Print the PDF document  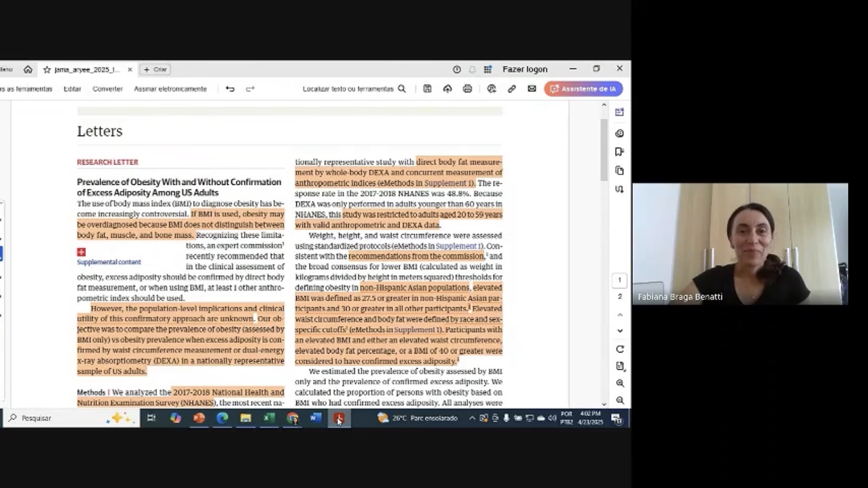tap(467, 89)
